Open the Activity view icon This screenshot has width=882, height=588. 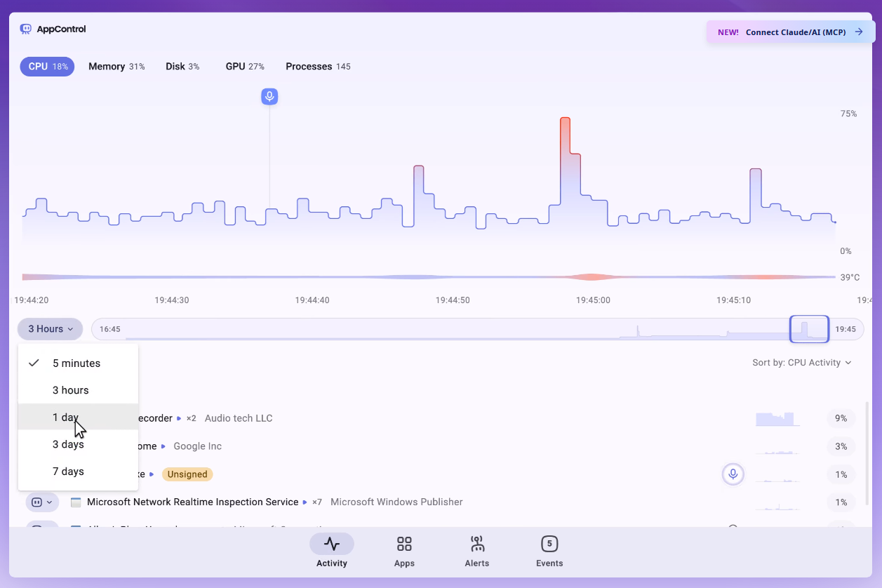pyautogui.click(x=332, y=544)
